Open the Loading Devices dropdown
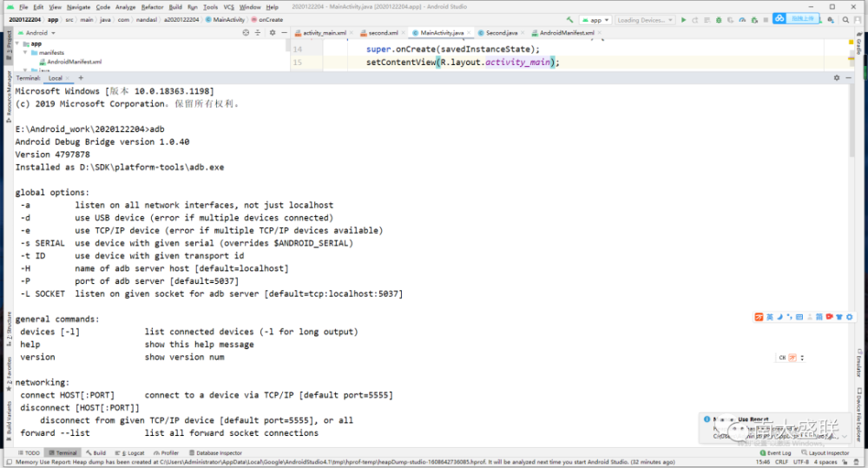Image resolution: width=868 pixels, height=468 pixels. click(x=645, y=20)
